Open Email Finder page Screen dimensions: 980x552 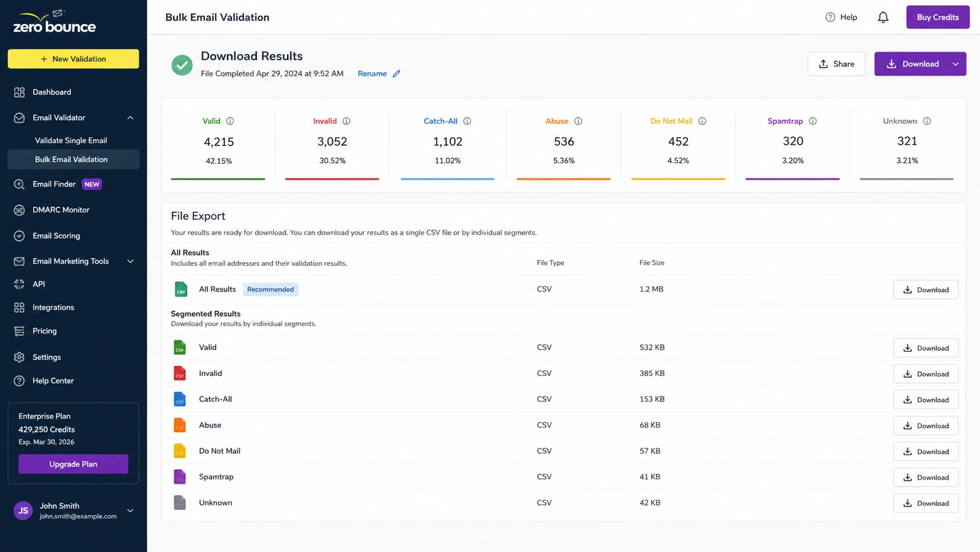tap(54, 184)
